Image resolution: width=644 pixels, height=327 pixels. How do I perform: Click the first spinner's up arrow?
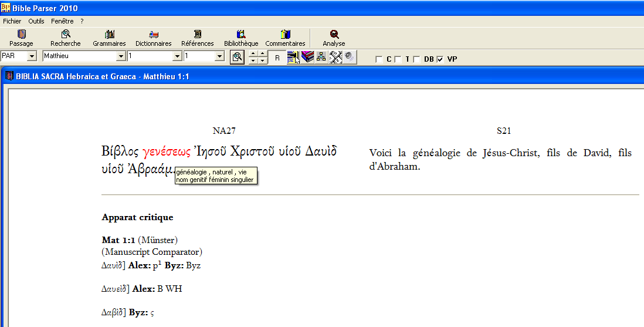click(253, 53)
